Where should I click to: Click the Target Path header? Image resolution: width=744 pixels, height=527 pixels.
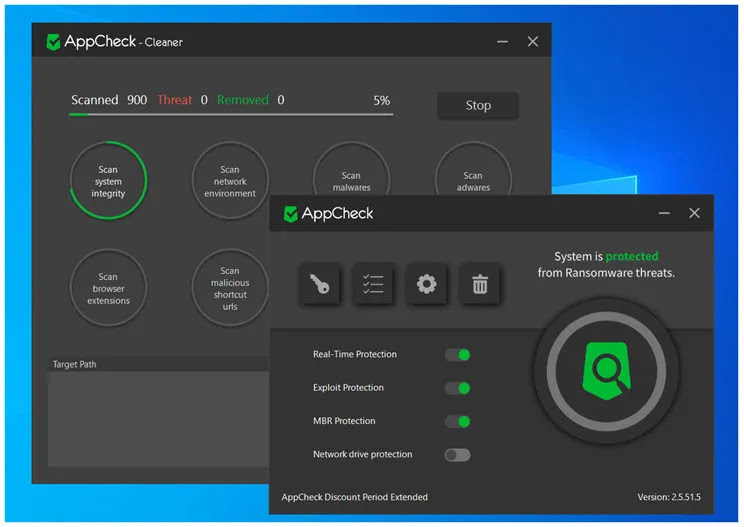158,364
